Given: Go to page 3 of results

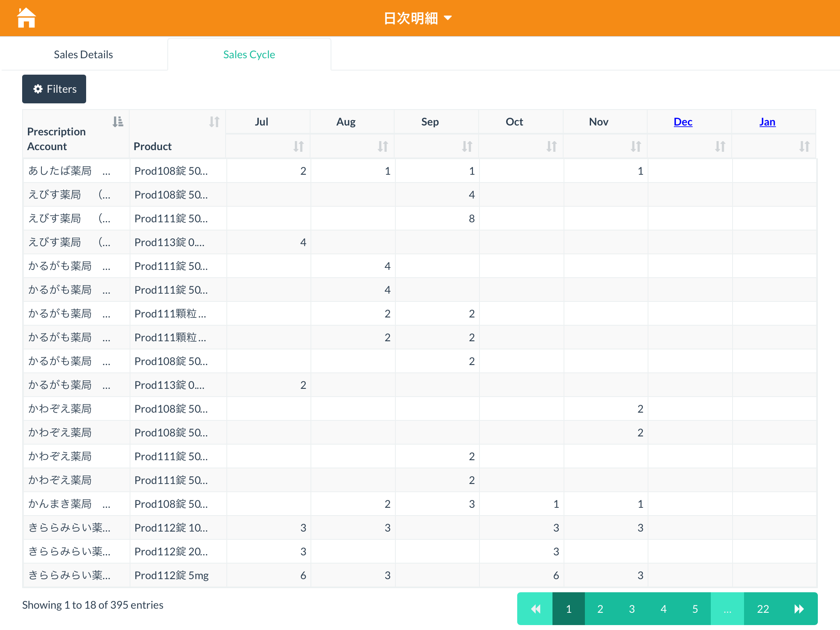Looking at the screenshot, I should point(632,609).
